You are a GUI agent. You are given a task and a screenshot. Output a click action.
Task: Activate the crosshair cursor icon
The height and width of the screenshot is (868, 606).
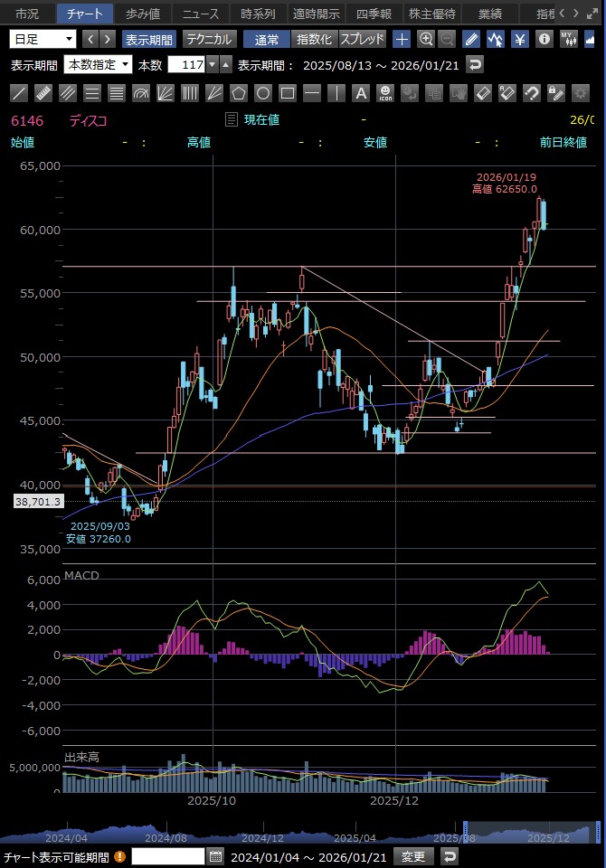(402, 39)
